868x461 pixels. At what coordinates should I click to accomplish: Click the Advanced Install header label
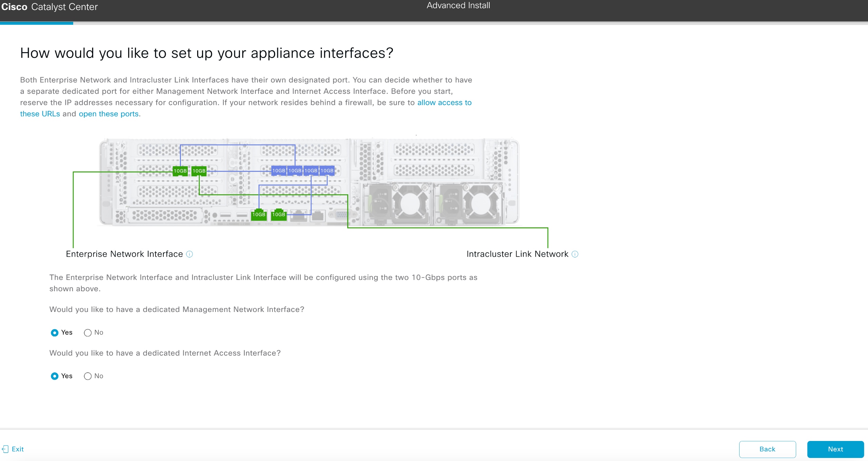(458, 6)
